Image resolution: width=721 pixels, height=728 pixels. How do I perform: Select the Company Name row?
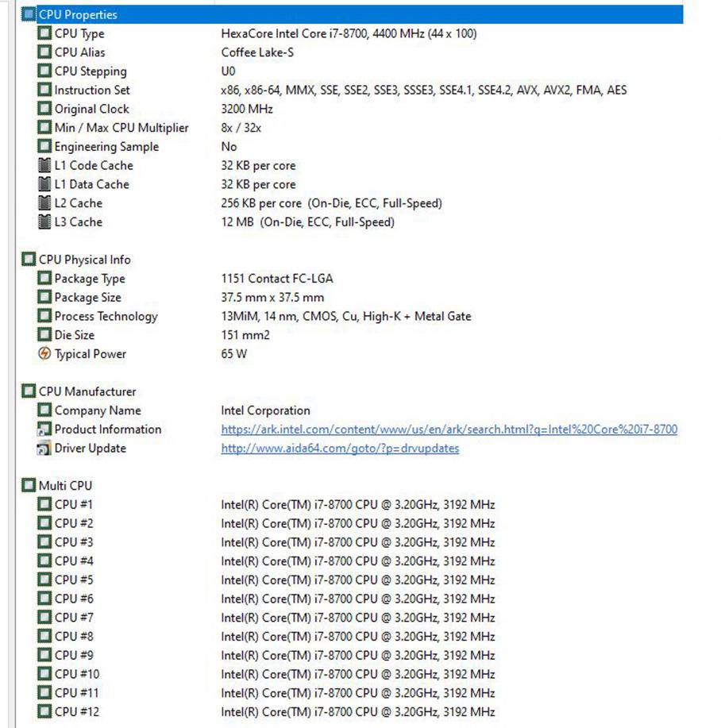coord(98,410)
